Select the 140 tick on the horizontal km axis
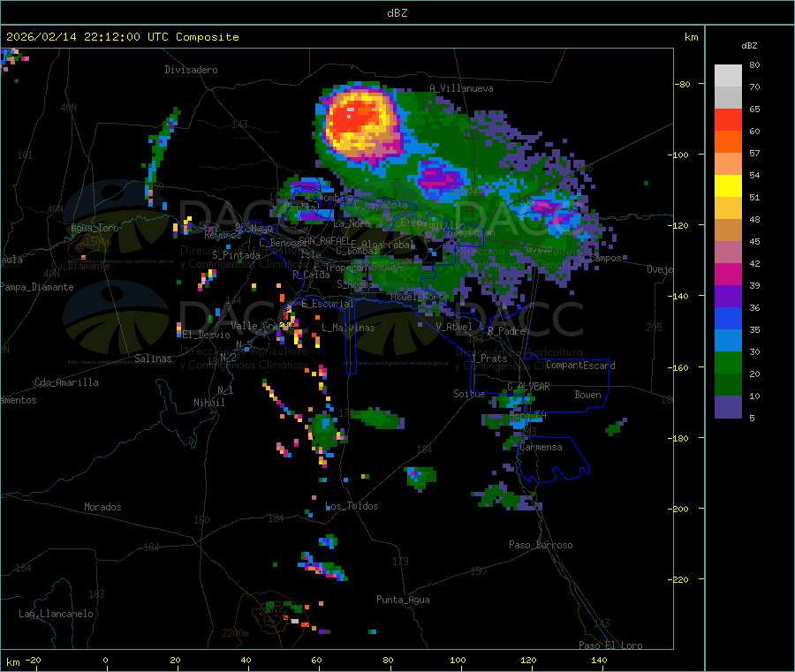The height and width of the screenshot is (672, 795). coord(599,660)
